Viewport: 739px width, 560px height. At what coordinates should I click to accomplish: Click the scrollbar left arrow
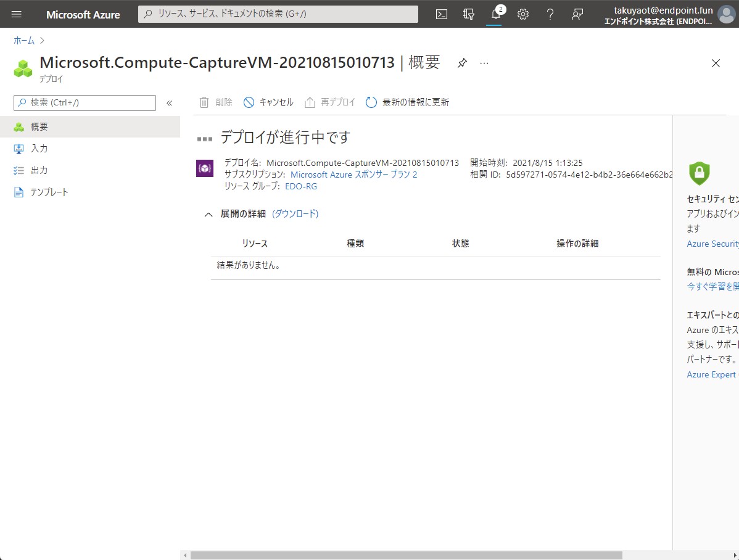185,556
